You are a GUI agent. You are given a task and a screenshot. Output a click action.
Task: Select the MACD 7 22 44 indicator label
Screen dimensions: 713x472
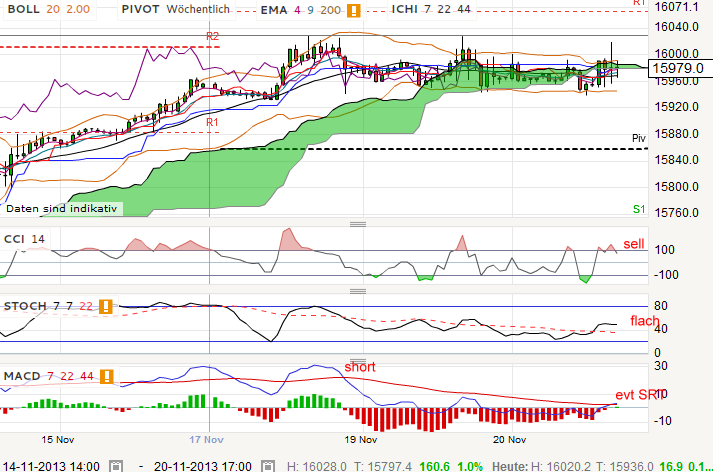click(x=49, y=377)
